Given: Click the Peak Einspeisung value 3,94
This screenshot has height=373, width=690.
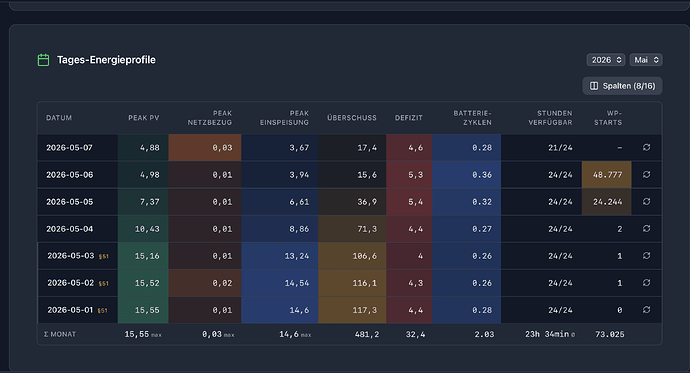Looking at the screenshot, I should [x=299, y=175].
